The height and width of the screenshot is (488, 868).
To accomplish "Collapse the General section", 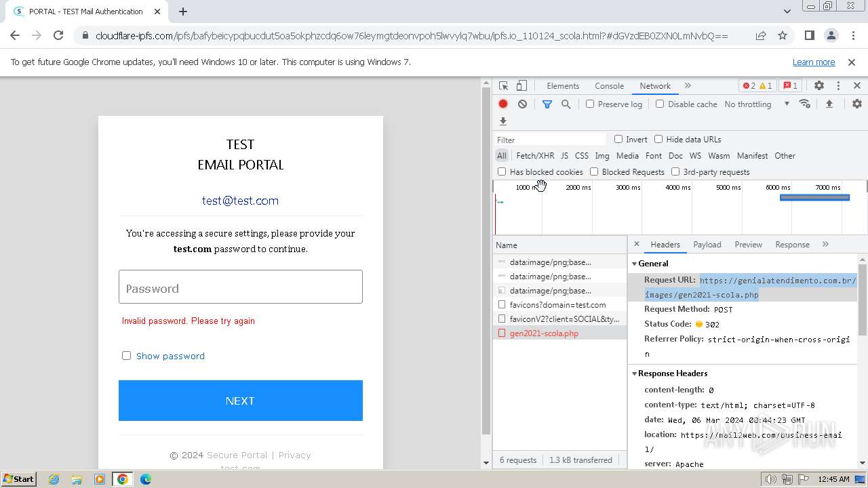I will pyautogui.click(x=635, y=264).
